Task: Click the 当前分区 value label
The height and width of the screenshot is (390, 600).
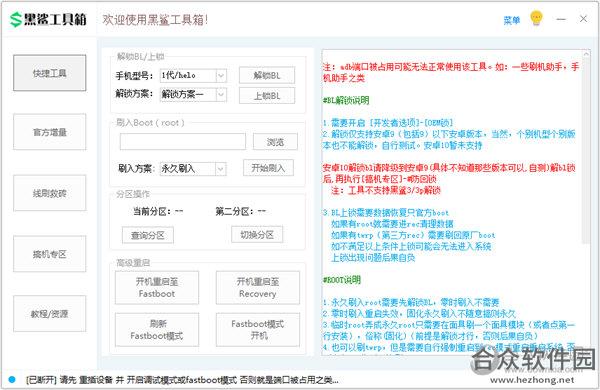Action: pyautogui.click(x=179, y=211)
